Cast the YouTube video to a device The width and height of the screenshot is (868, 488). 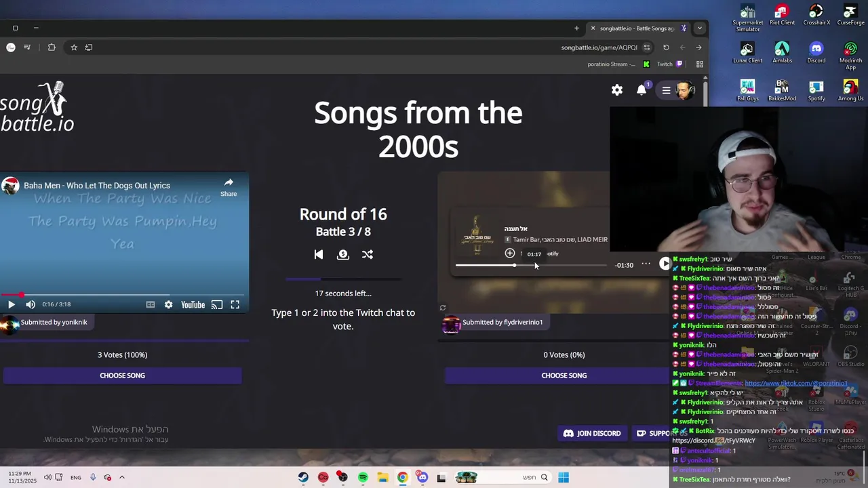click(x=217, y=304)
